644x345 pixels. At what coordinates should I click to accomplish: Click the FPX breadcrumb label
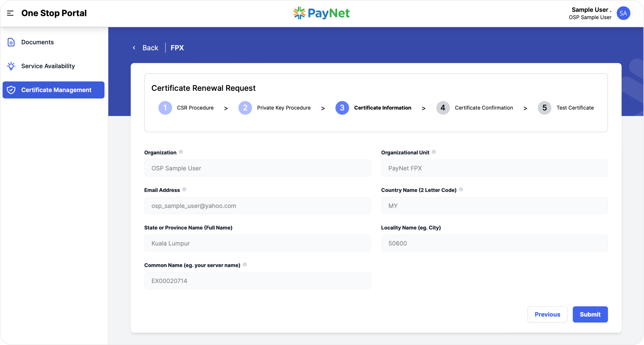[x=177, y=47]
